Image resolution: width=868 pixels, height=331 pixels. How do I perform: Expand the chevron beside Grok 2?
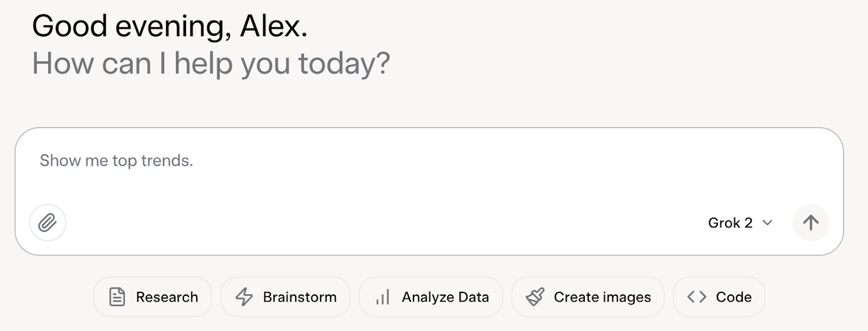(x=767, y=222)
